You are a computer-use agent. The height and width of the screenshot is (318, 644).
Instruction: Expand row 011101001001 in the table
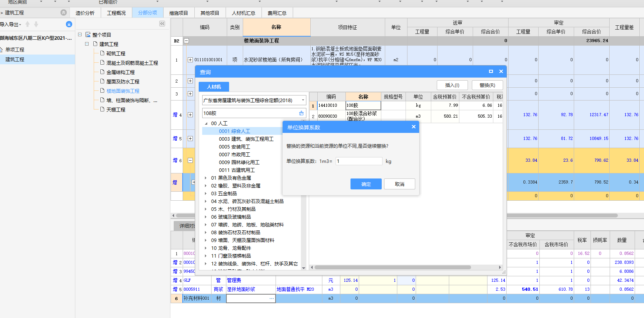[x=190, y=60]
